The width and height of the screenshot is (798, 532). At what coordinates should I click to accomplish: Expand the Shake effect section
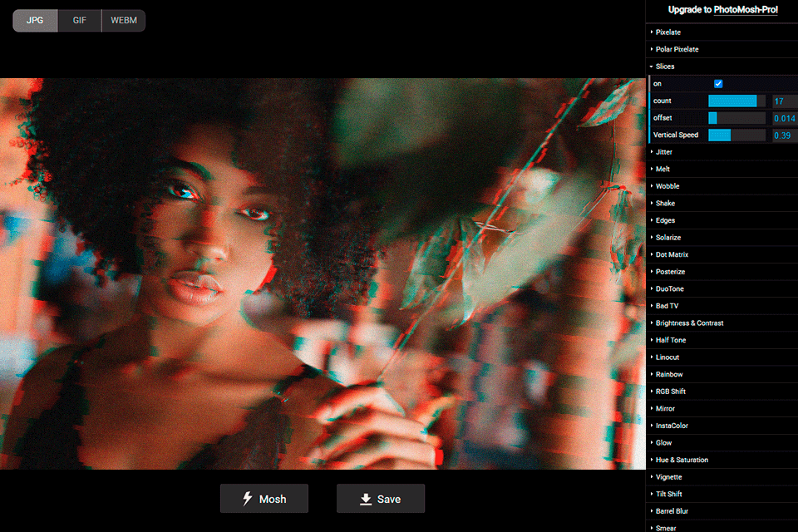(722, 203)
